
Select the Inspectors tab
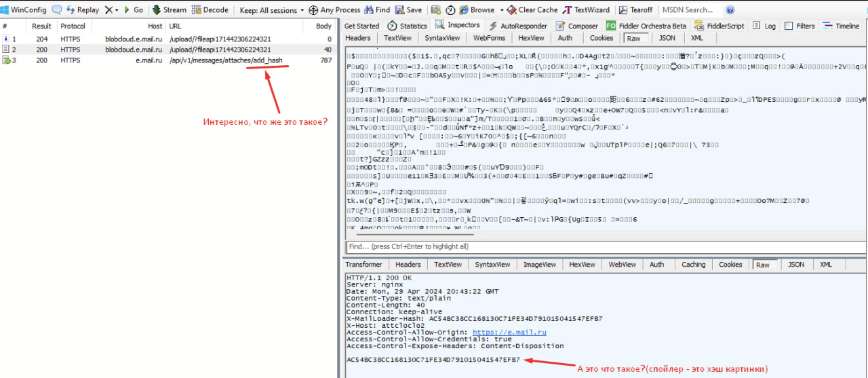458,26
